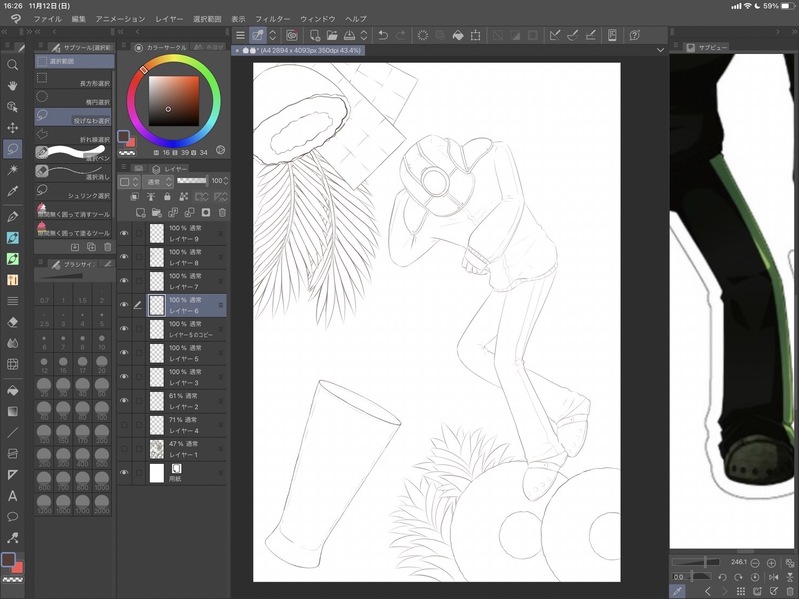Select the Auto select magic wand tool

tap(13, 170)
